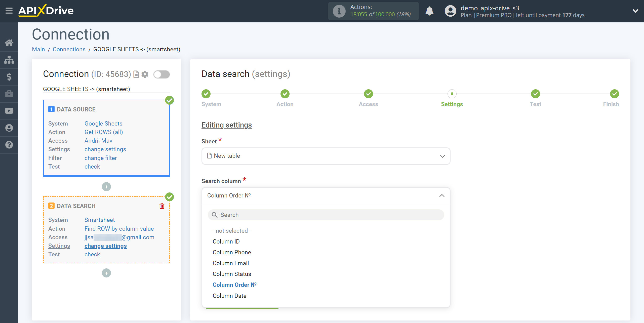Open the connections sitemap sidebar icon

point(9,60)
